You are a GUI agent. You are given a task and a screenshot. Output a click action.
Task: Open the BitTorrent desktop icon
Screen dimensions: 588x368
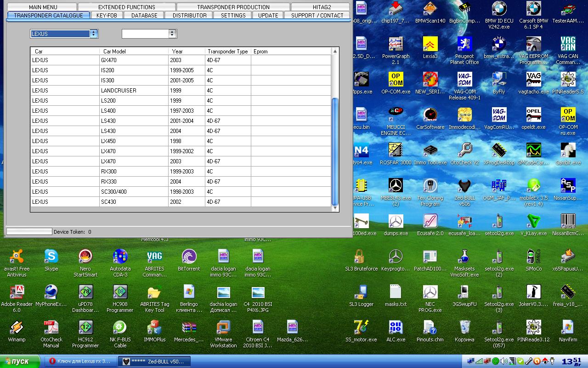189,257
